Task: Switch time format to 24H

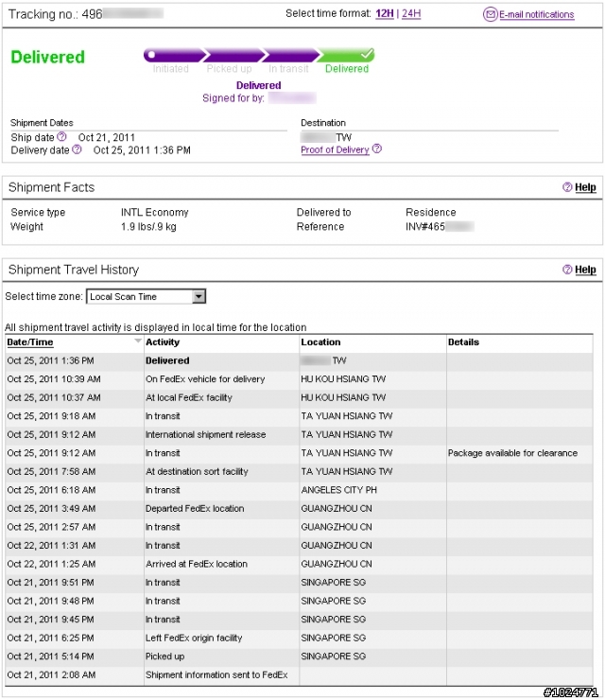Action: coord(411,14)
